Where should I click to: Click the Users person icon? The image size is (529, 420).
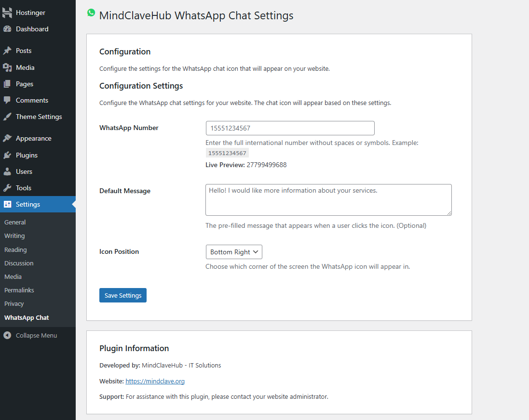(7, 171)
